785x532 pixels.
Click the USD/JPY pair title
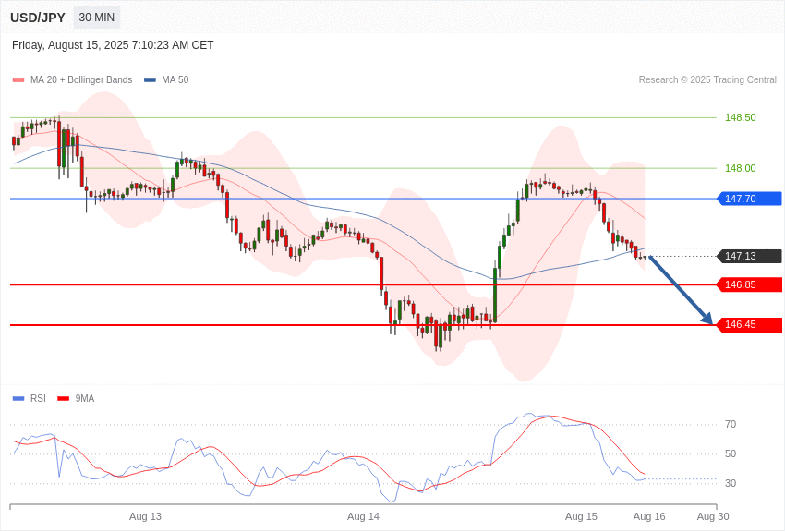(38, 18)
